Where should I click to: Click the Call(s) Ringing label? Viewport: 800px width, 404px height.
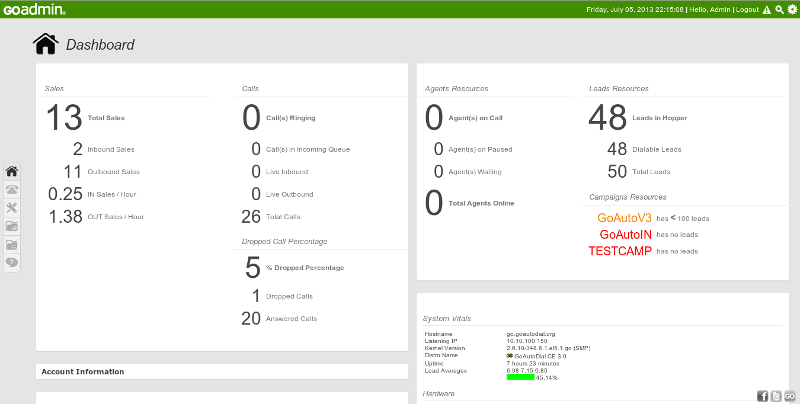pyautogui.click(x=290, y=118)
